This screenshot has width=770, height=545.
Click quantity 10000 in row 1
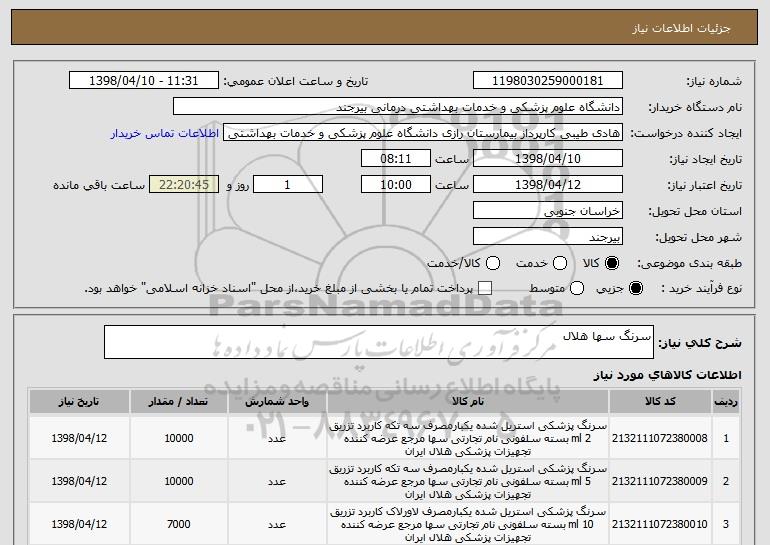tap(179, 438)
